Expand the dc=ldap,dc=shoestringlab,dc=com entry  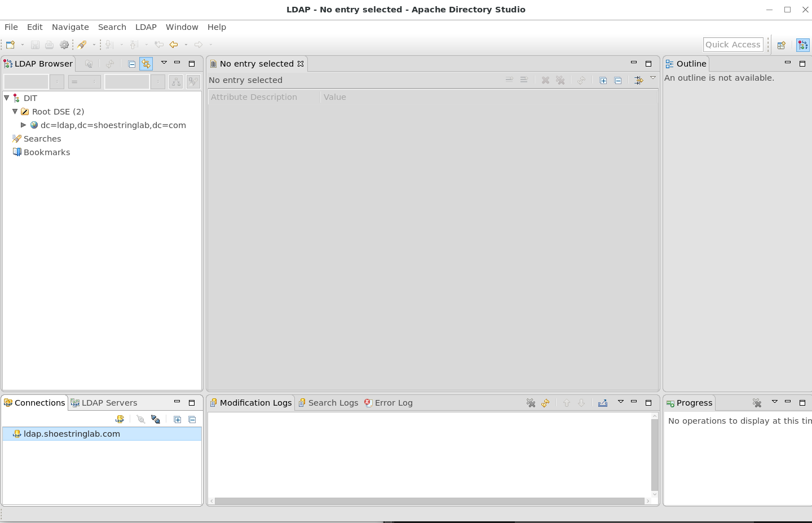tap(23, 125)
